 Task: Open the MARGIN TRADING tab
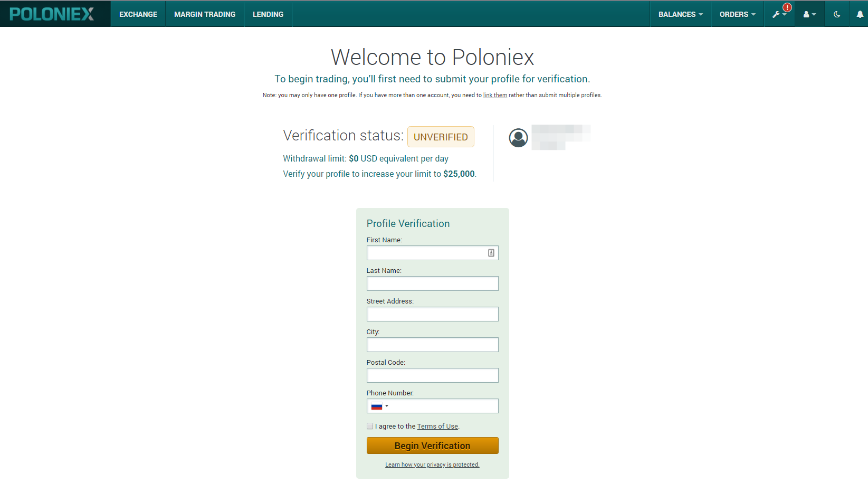click(205, 14)
